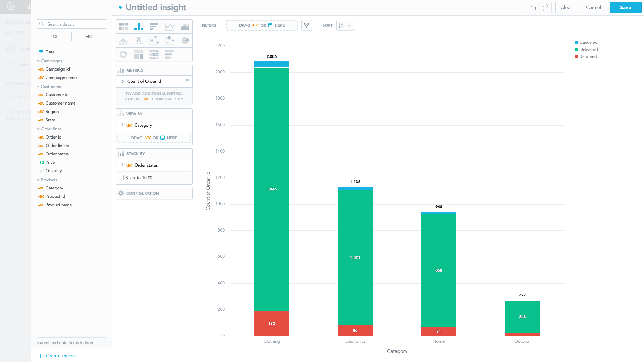Select the Treemap visualization

point(139,54)
